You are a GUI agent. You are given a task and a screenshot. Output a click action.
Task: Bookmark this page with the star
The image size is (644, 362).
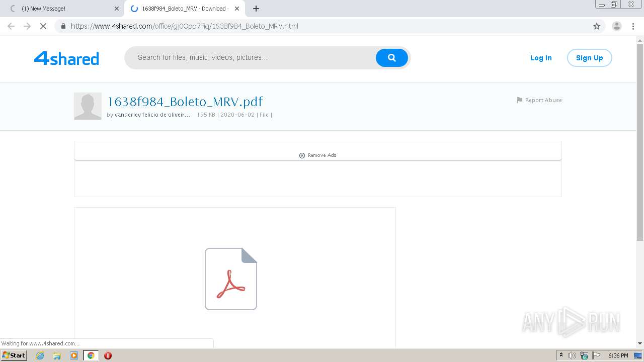[x=597, y=26]
